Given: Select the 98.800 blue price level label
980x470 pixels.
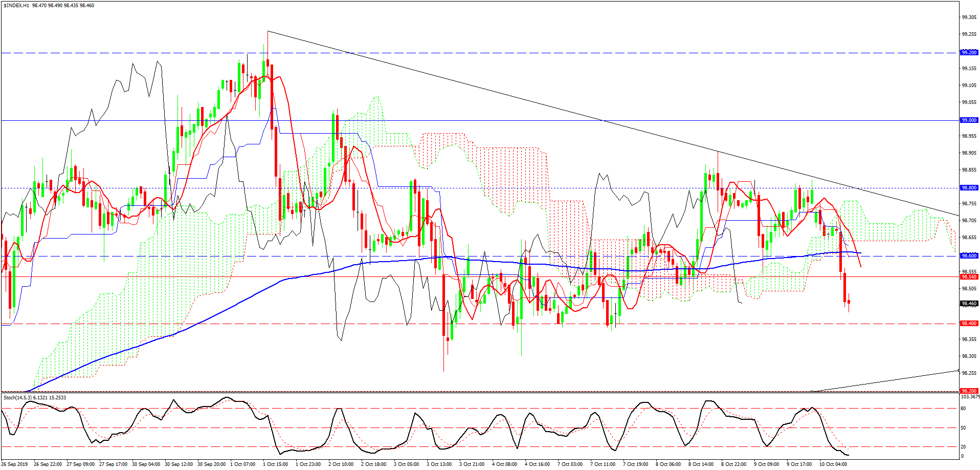Looking at the screenshot, I should pyautogui.click(x=969, y=187).
